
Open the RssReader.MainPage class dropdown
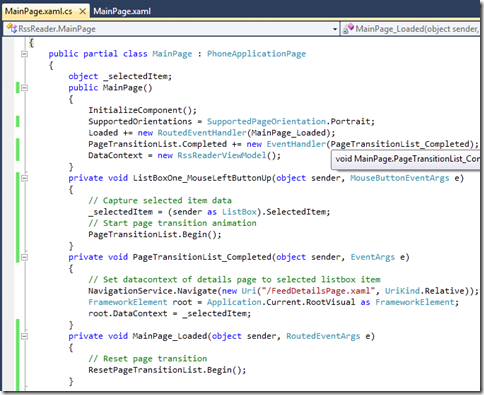pos(335,29)
